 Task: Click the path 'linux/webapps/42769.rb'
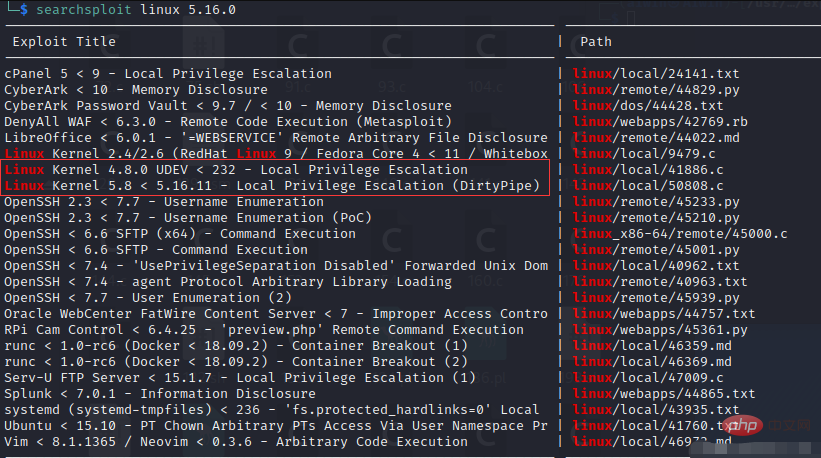[x=660, y=121]
